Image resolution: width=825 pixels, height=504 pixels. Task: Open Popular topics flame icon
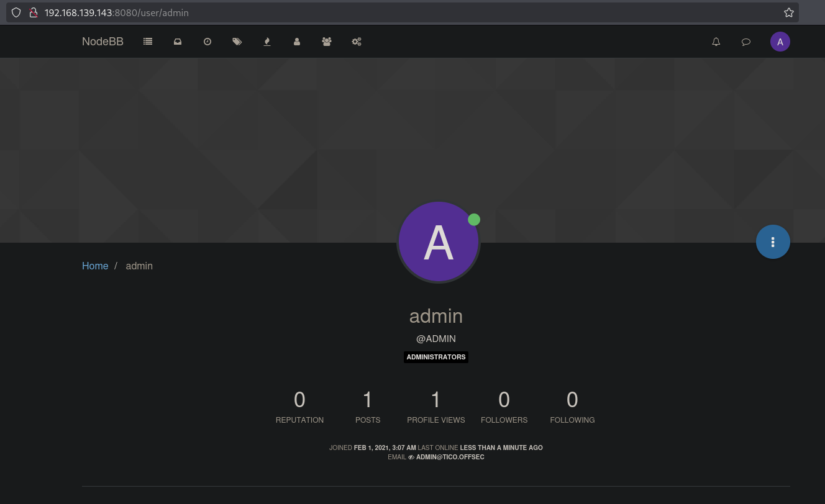tap(267, 42)
